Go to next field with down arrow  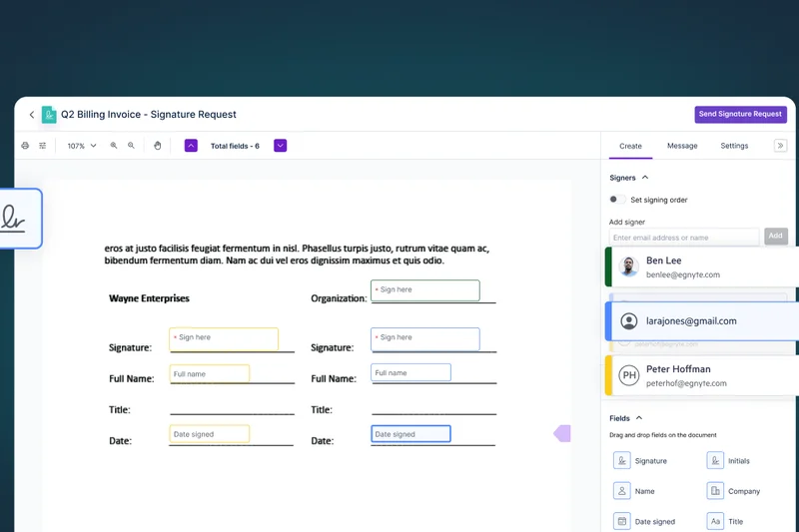pyautogui.click(x=281, y=146)
